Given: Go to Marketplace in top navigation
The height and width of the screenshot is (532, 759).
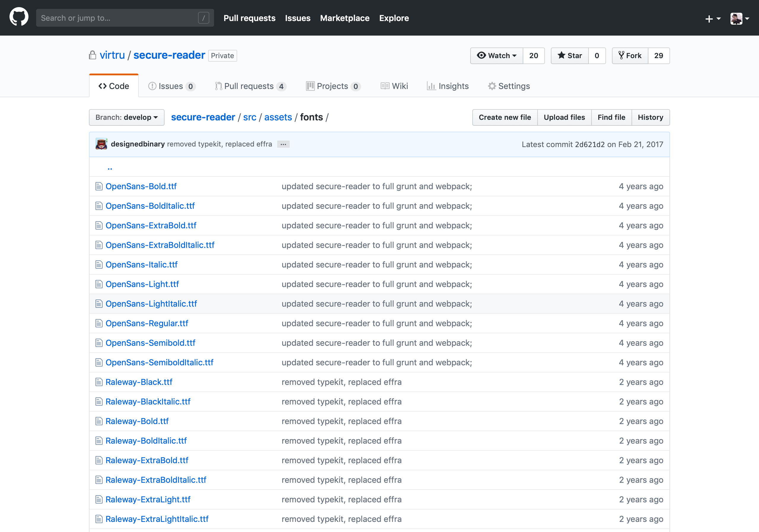Looking at the screenshot, I should (345, 18).
